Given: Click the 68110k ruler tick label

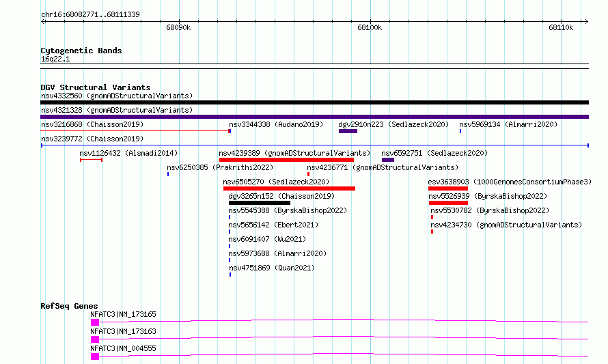Looking at the screenshot, I should pos(561,27).
